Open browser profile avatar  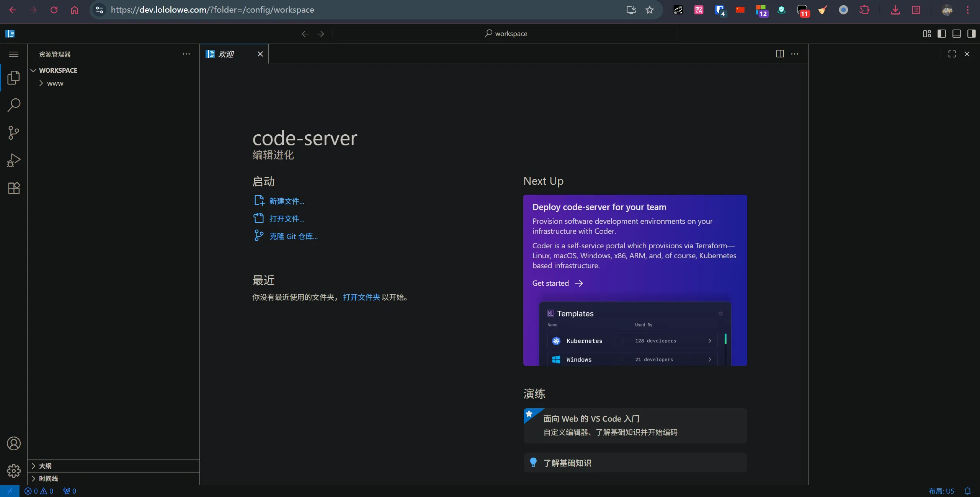pyautogui.click(x=947, y=10)
